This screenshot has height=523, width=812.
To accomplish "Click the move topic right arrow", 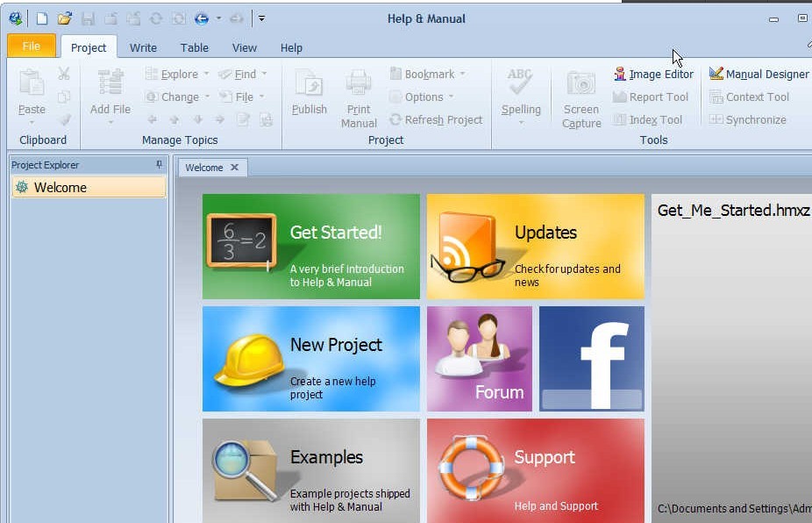I will pyautogui.click(x=220, y=119).
